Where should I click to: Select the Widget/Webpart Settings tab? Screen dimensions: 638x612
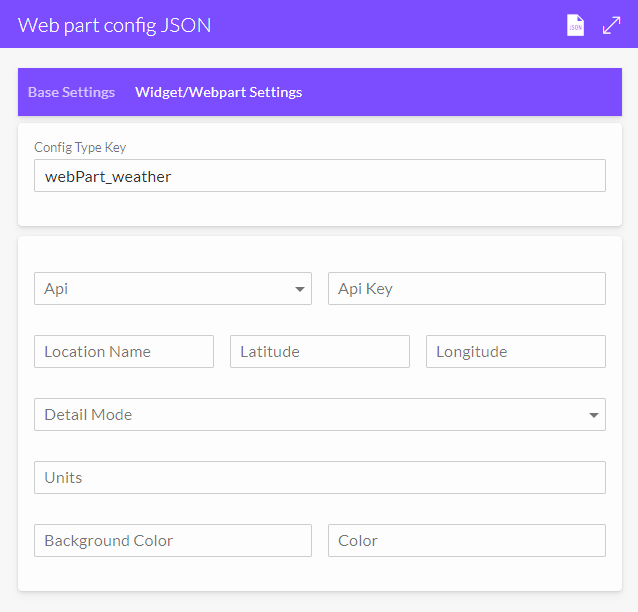[218, 92]
